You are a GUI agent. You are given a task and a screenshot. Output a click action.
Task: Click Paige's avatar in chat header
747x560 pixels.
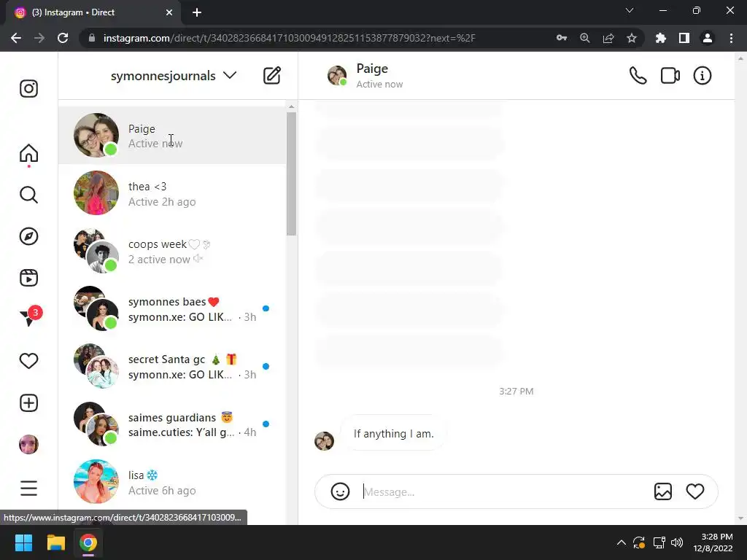337,75
